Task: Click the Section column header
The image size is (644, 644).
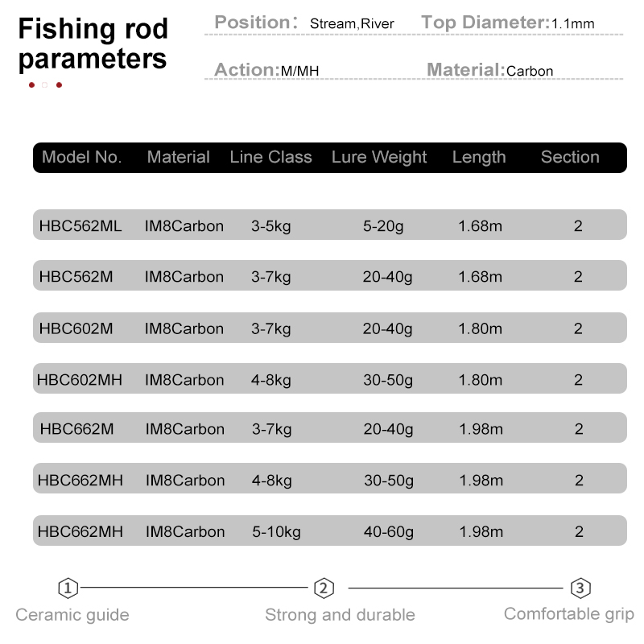Action: click(570, 157)
